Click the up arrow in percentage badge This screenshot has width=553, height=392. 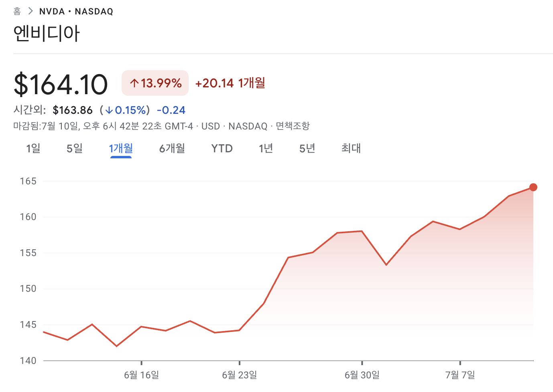(x=134, y=83)
